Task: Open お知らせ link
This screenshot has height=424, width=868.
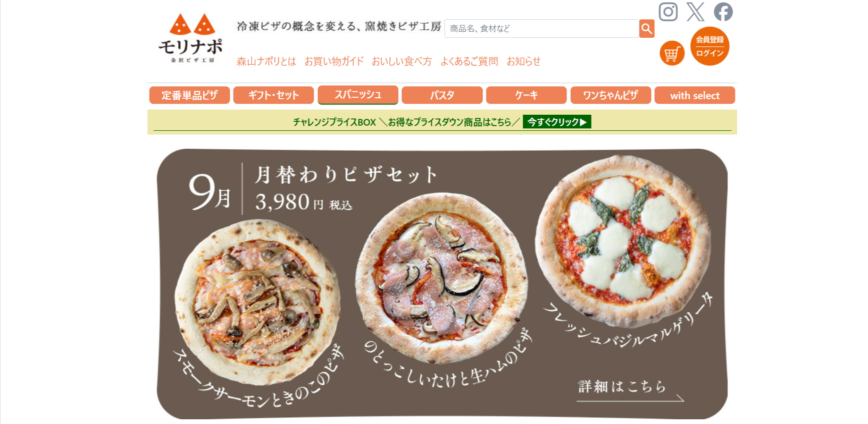Action: click(x=524, y=61)
